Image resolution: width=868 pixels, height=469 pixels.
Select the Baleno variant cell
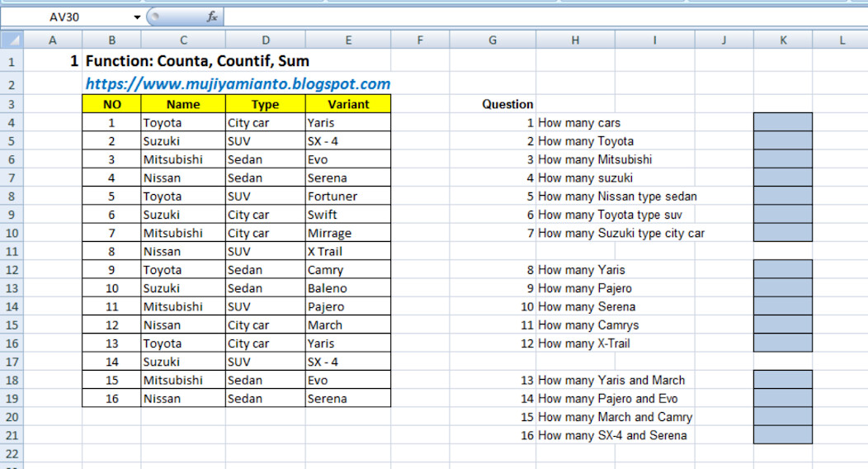click(348, 288)
